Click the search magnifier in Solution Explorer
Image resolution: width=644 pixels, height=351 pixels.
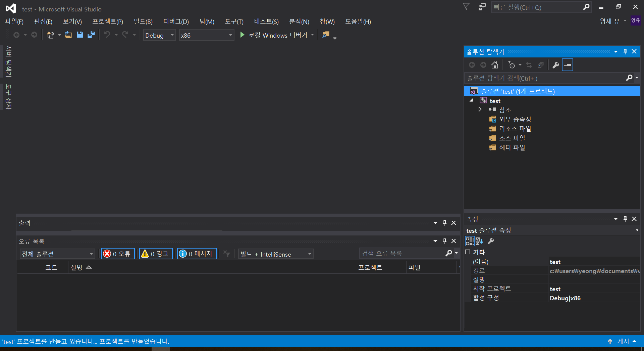pyautogui.click(x=629, y=78)
